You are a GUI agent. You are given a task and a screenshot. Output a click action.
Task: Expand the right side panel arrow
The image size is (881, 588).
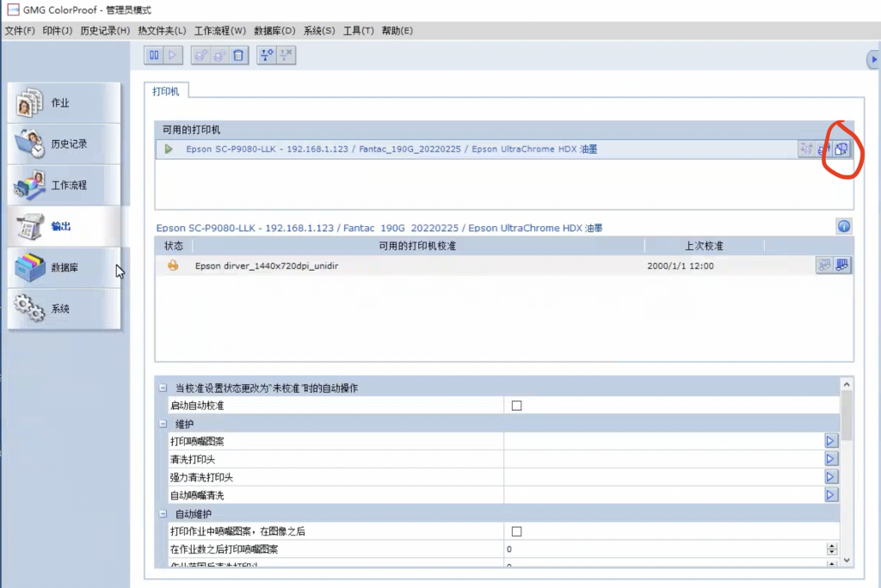coord(874,59)
